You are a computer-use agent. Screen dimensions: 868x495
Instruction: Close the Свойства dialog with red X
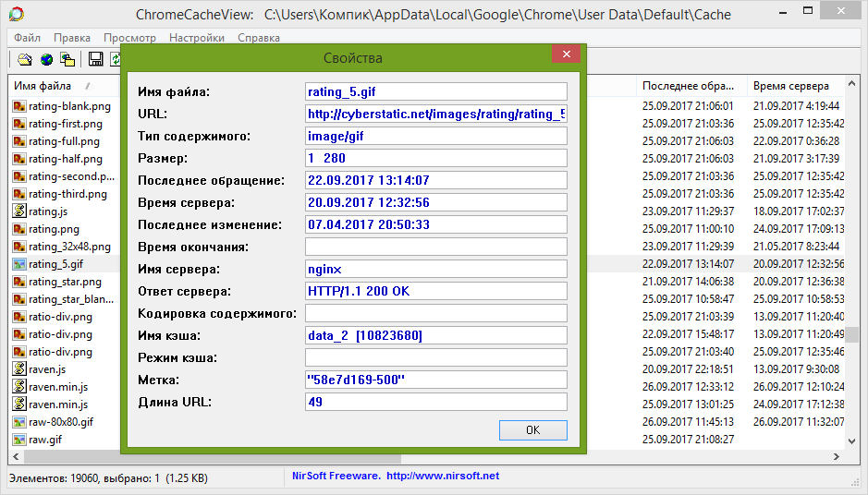[566, 55]
